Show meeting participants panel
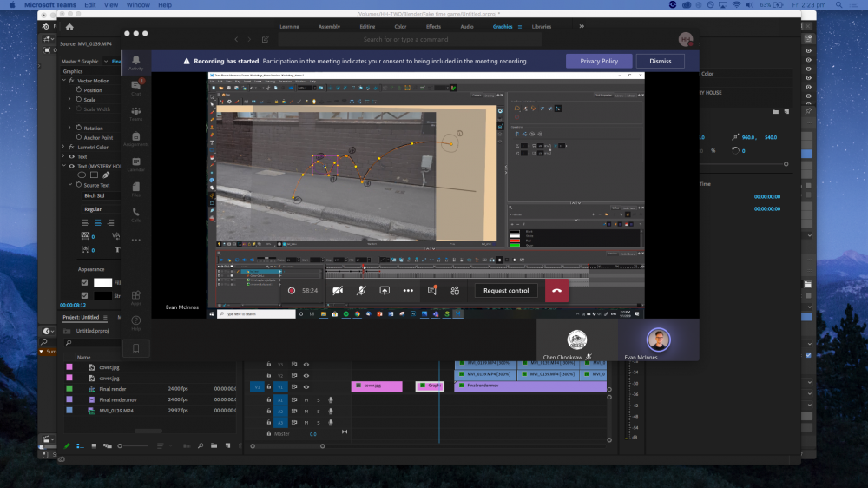Viewport: 868px width, 488px height. pyautogui.click(x=455, y=291)
